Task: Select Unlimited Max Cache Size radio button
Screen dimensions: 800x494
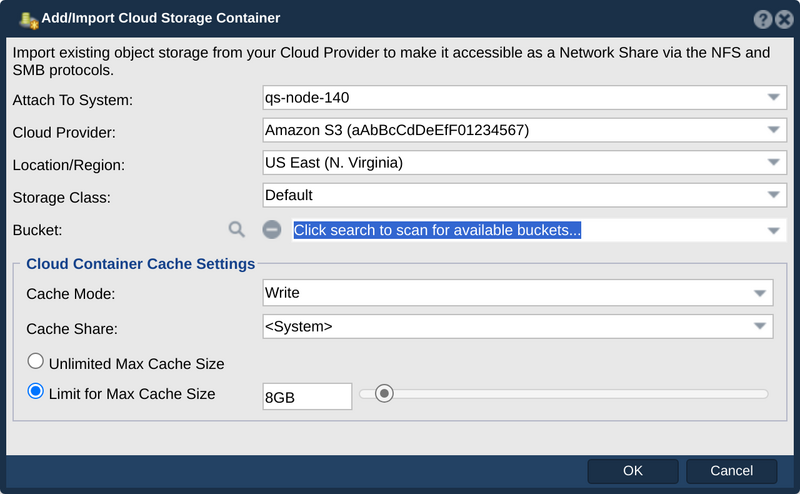Action: (35, 361)
